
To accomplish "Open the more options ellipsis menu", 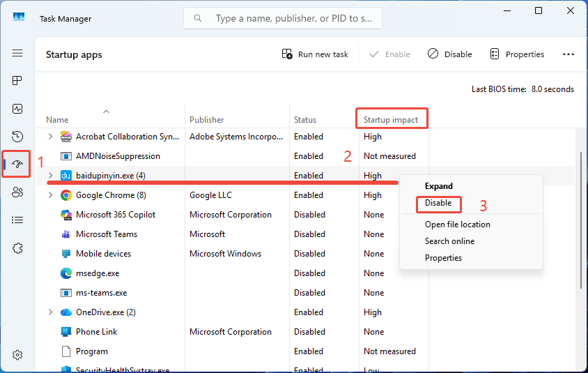I will coord(568,54).
